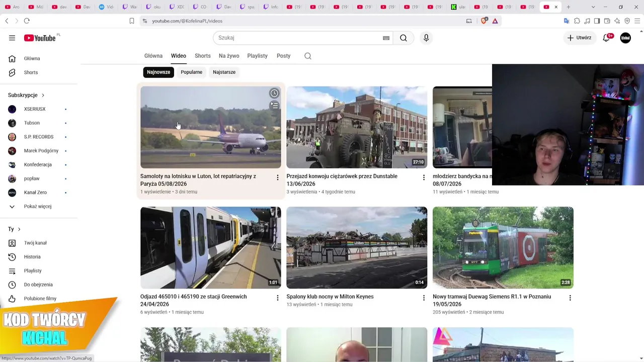
Task: Open the notifications bell
Action: (607, 38)
